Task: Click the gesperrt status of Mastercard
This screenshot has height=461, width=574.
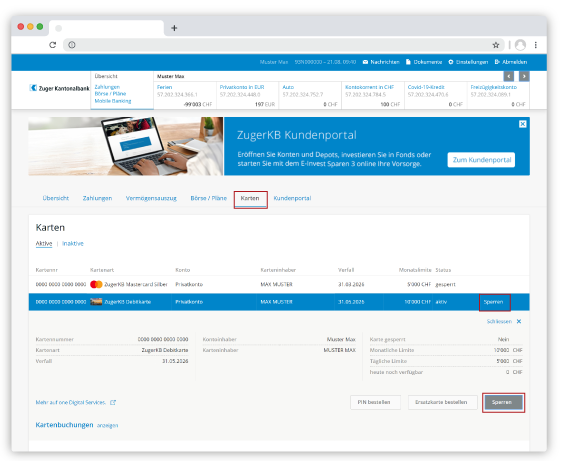Action: click(446, 284)
